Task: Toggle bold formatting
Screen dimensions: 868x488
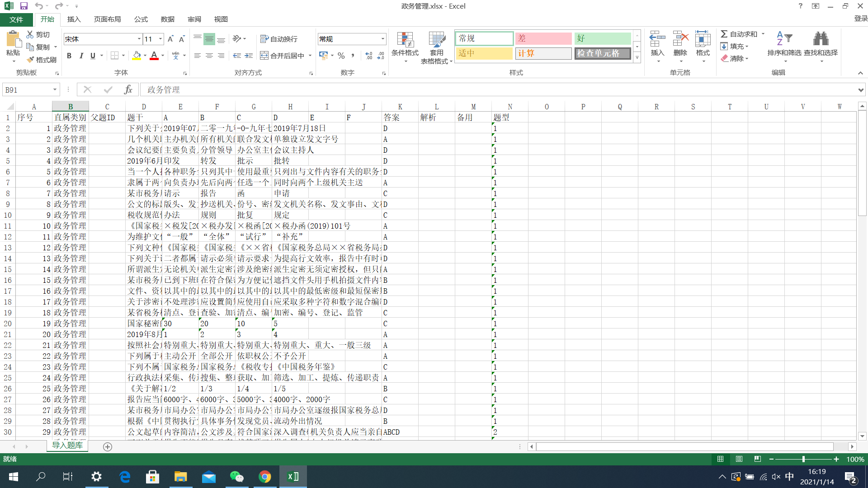Action: pyautogui.click(x=69, y=56)
